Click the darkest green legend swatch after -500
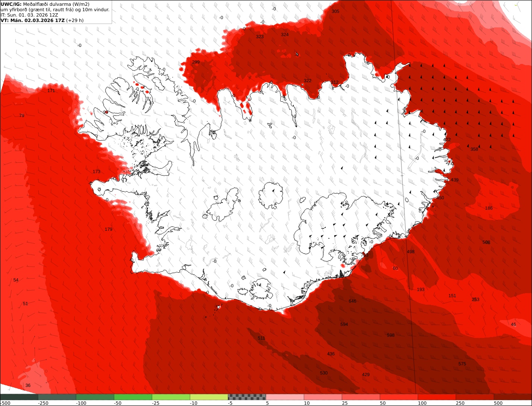Viewport: 532px width, 406px height. tap(19, 397)
